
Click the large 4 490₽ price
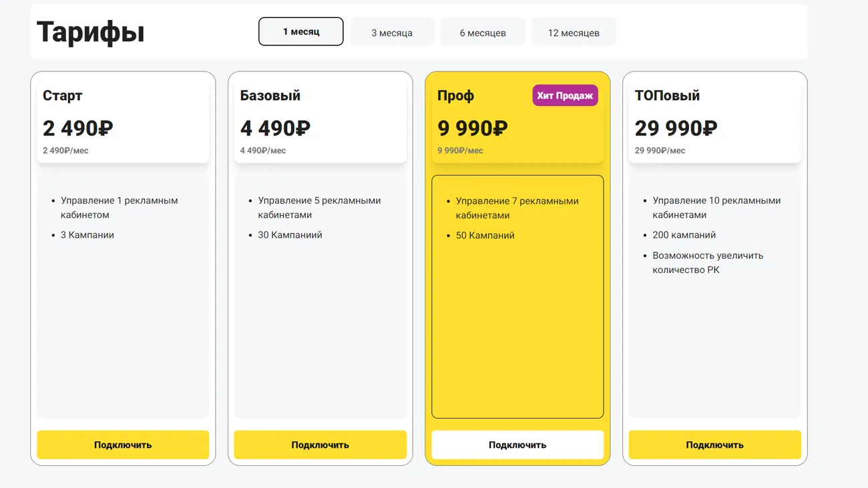(x=276, y=128)
